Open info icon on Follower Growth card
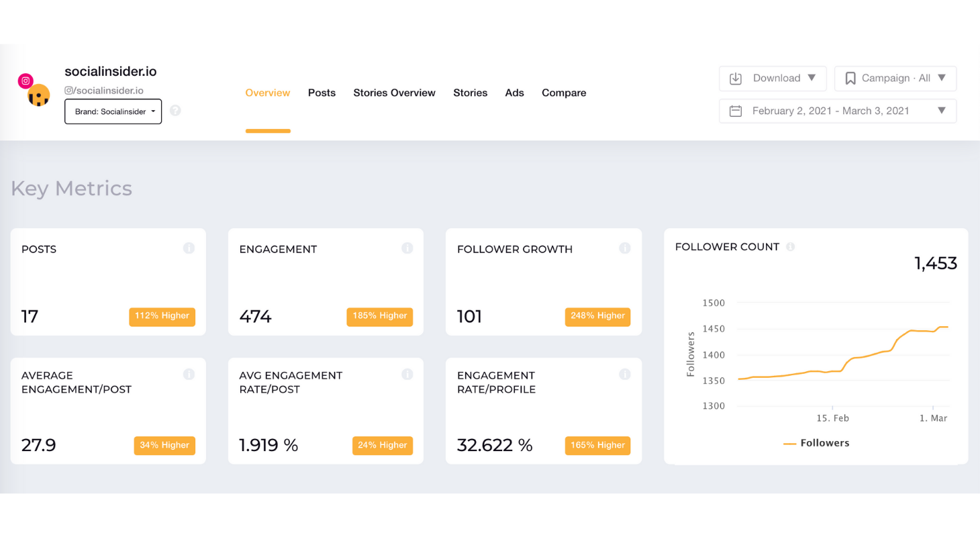Screen dimensions: 980x537 (x=625, y=248)
